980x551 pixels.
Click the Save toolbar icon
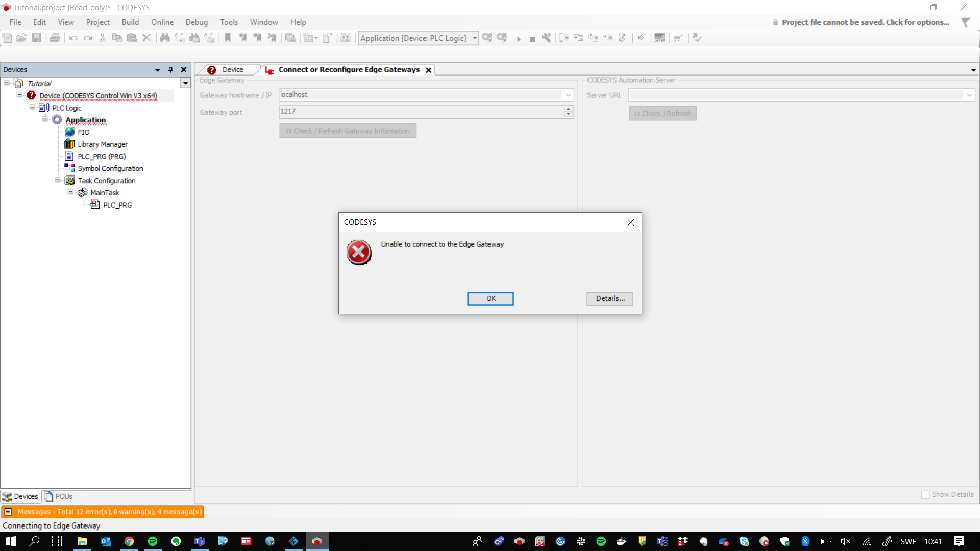click(36, 38)
